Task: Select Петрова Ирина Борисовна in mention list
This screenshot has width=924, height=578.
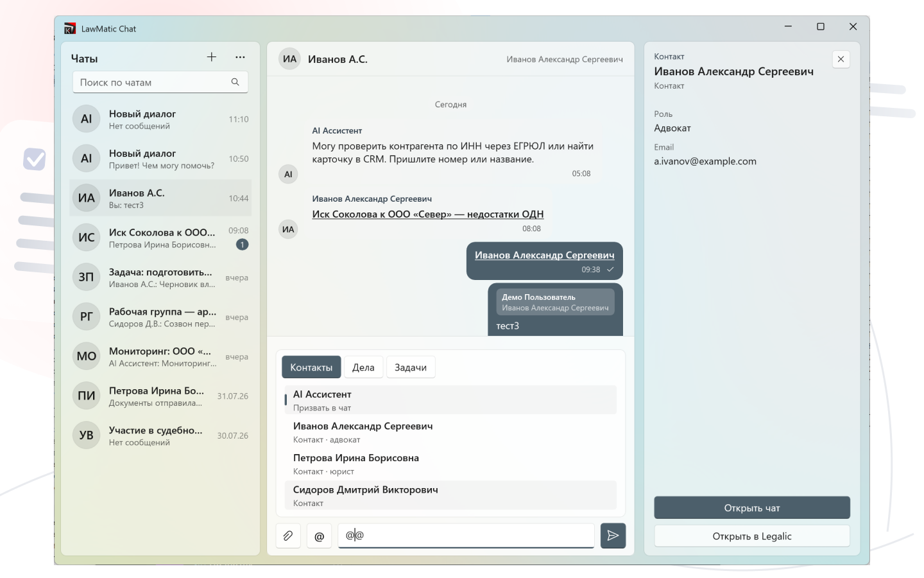Action: [450, 464]
